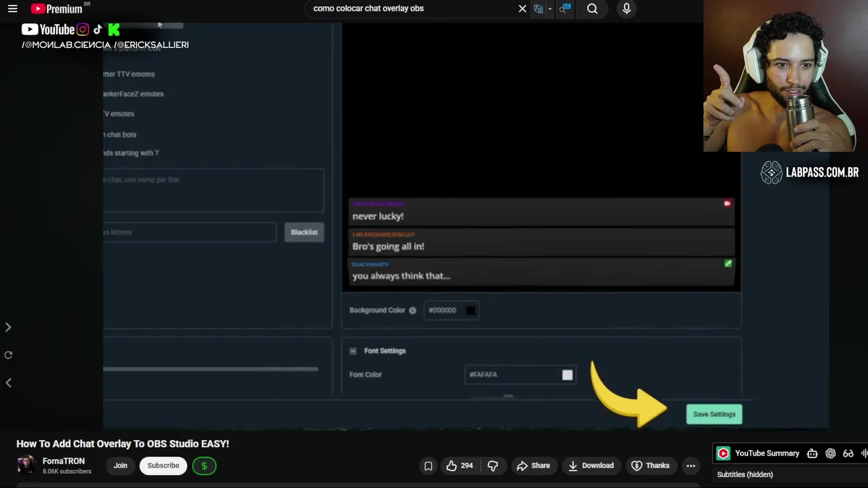The width and height of the screenshot is (868, 488).
Task: Click the ChatGPT icon in summary bar
Action: [x=830, y=453]
